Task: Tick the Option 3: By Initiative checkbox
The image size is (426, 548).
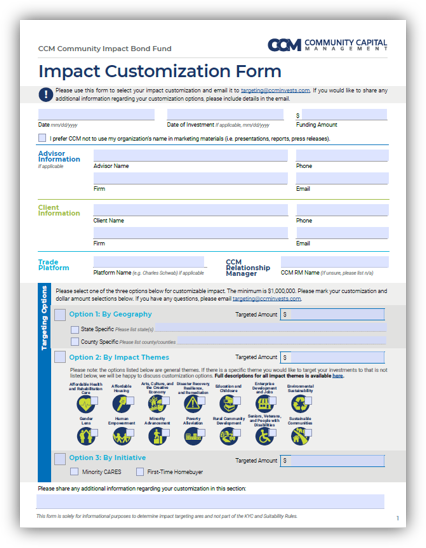Action: pyautogui.click(x=60, y=459)
